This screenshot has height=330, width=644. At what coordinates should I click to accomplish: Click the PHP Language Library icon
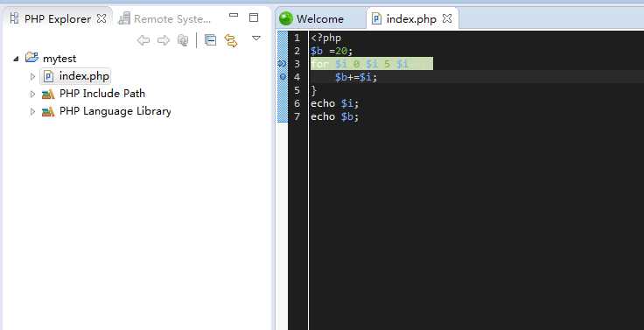click(48, 112)
